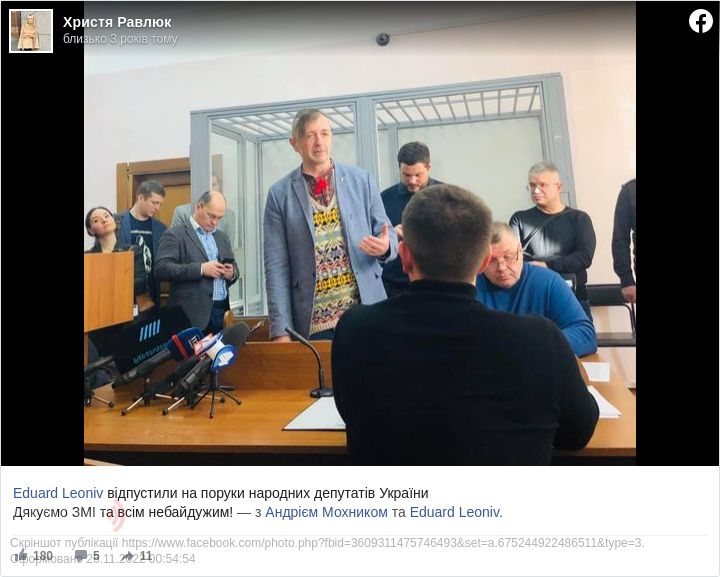Click the 'відпустили на поруки народних депутатів' text

point(242,493)
